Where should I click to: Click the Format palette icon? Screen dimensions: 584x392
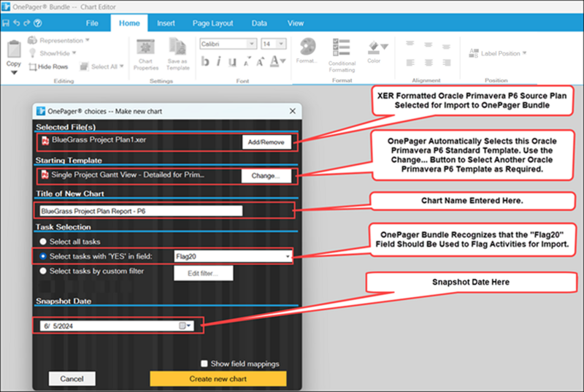click(307, 47)
